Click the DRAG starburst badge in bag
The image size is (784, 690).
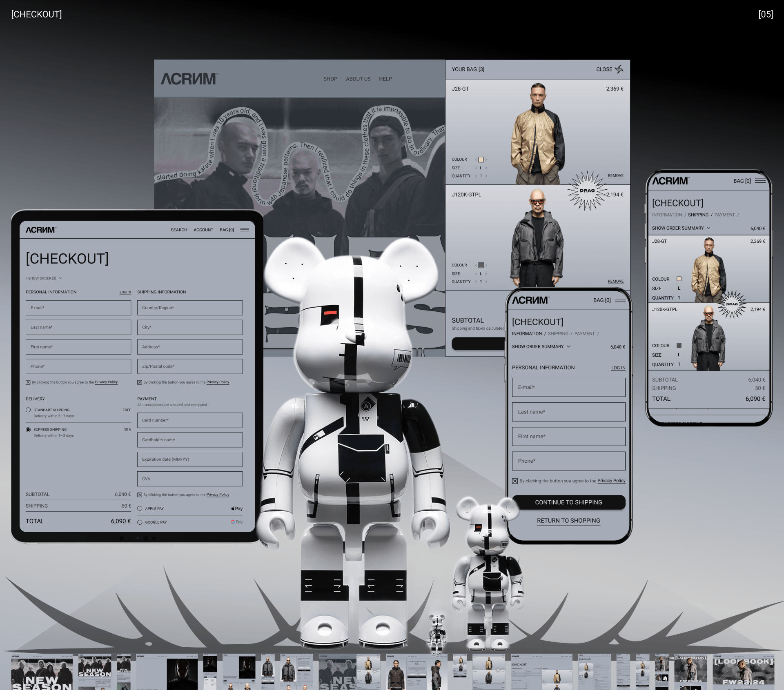coord(587,191)
